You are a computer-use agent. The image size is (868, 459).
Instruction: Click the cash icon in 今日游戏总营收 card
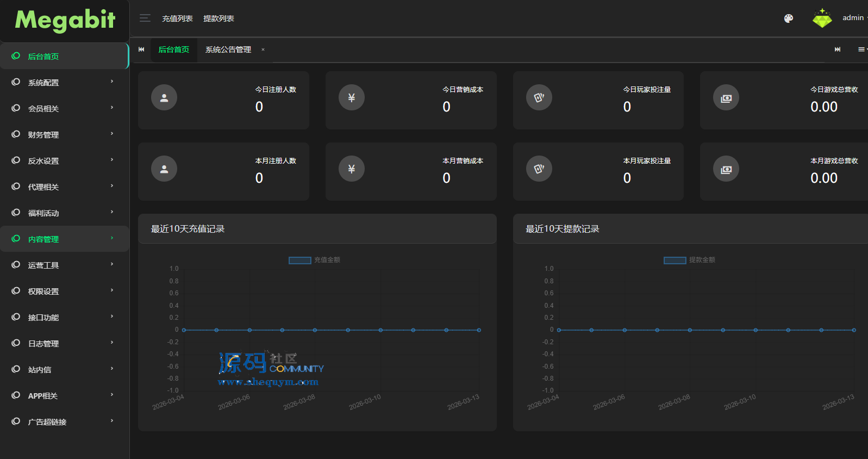(726, 98)
